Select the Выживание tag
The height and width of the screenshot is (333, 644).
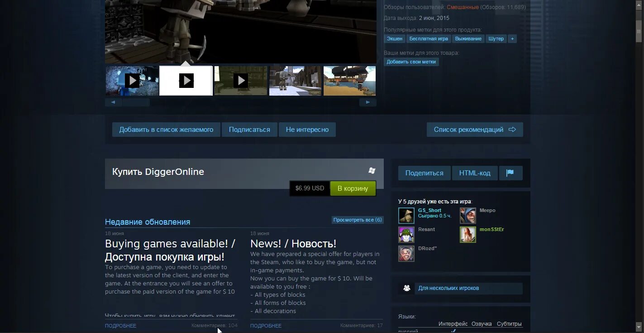coord(468,39)
